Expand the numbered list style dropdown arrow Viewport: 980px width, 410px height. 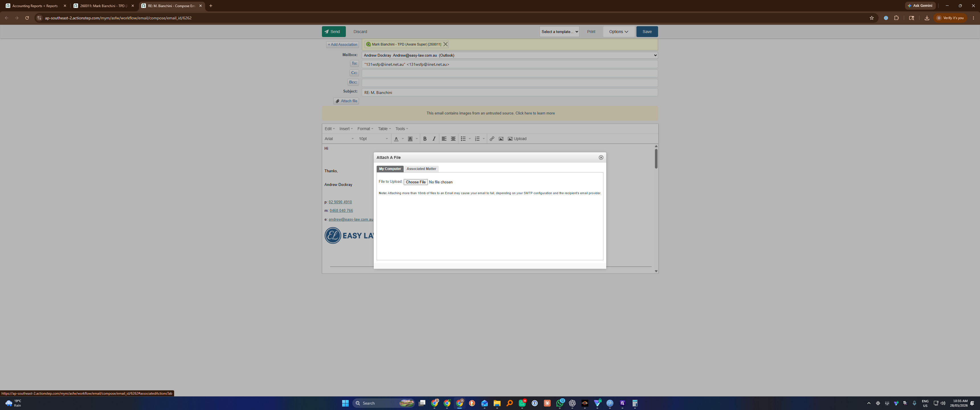pyautogui.click(x=483, y=139)
